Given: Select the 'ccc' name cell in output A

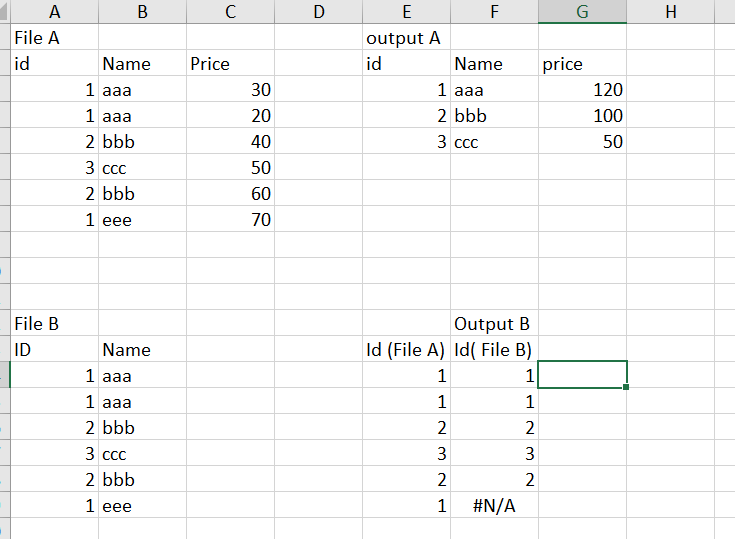Looking at the screenshot, I should click(x=494, y=142).
